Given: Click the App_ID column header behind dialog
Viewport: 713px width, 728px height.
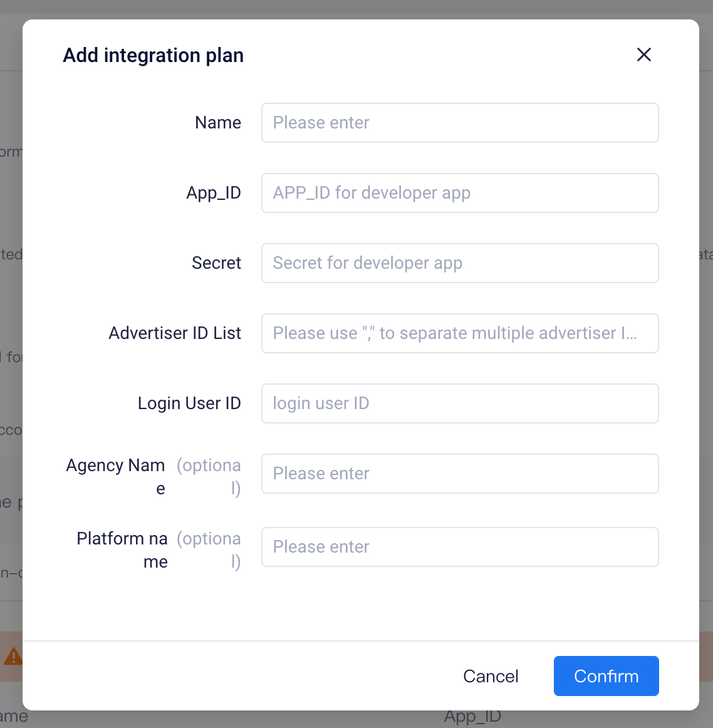Looking at the screenshot, I should pyautogui.click(x=473, y=716).
